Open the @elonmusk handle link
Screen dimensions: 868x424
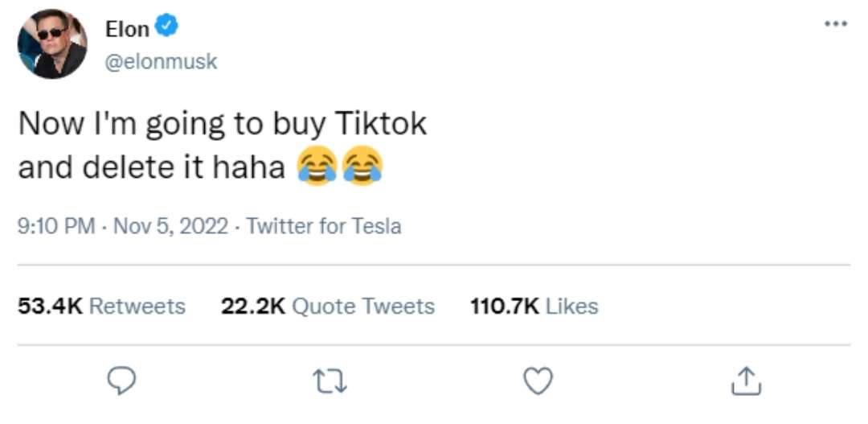[162, 62]
